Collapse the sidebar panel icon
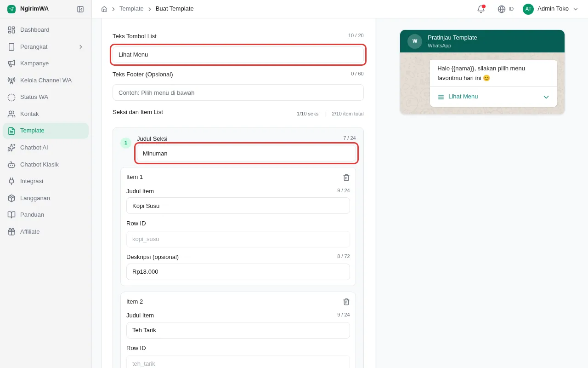This screenshot has width=588, height=368. tap(80, 9)
